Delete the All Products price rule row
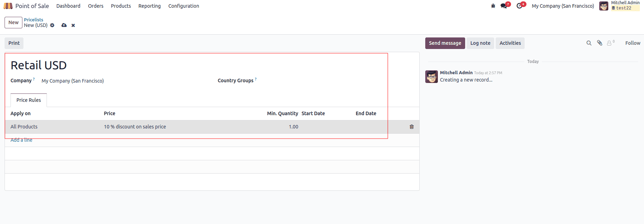This screenshot has height=224, width=644. point(412,127)
